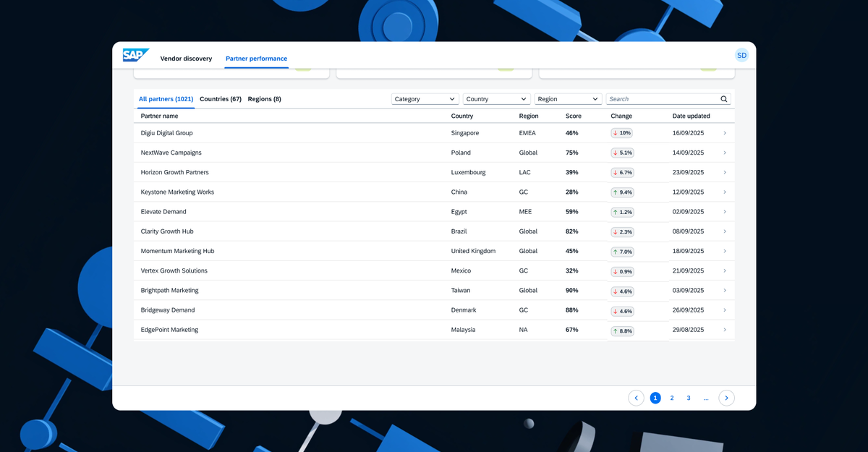The image size is (868, 452).
Task: Expand the Category dropdown
Action: point(425,99)
